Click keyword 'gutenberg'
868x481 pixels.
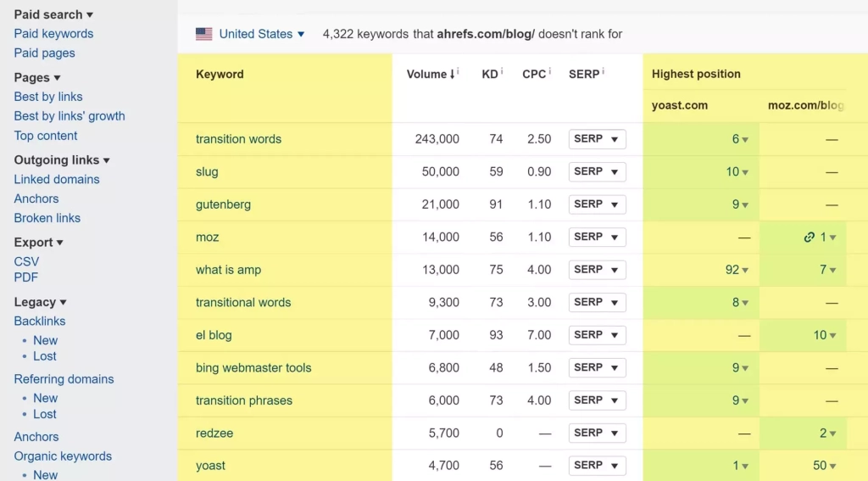(223, 204)
